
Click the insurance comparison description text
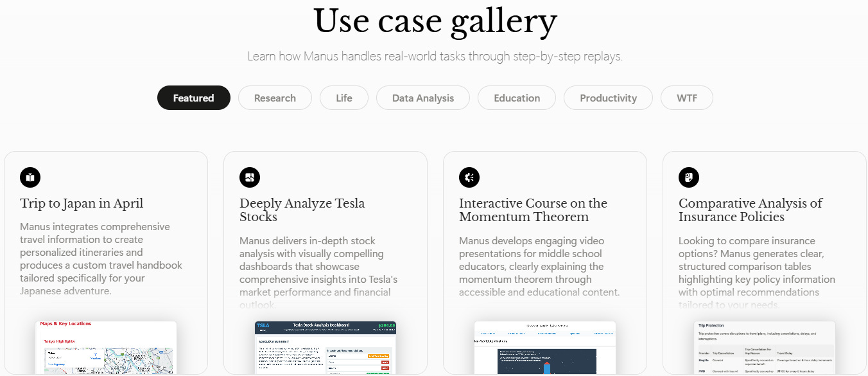(x=757, y=273)
